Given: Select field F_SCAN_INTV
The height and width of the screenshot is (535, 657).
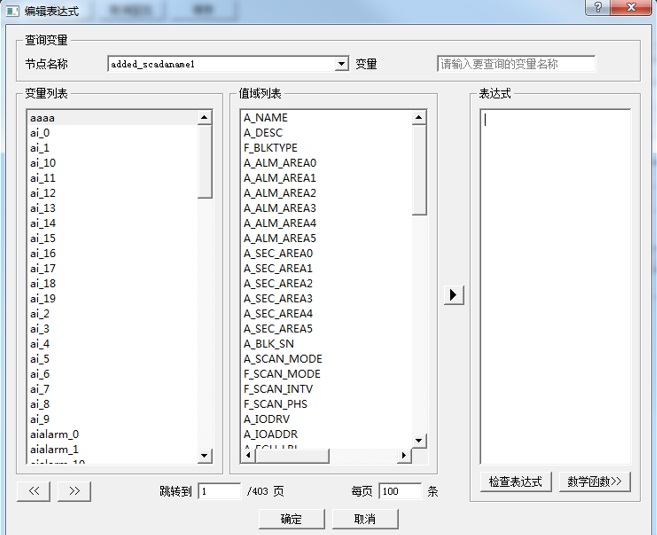Looking at the screenshot, I should click(327, 389).
